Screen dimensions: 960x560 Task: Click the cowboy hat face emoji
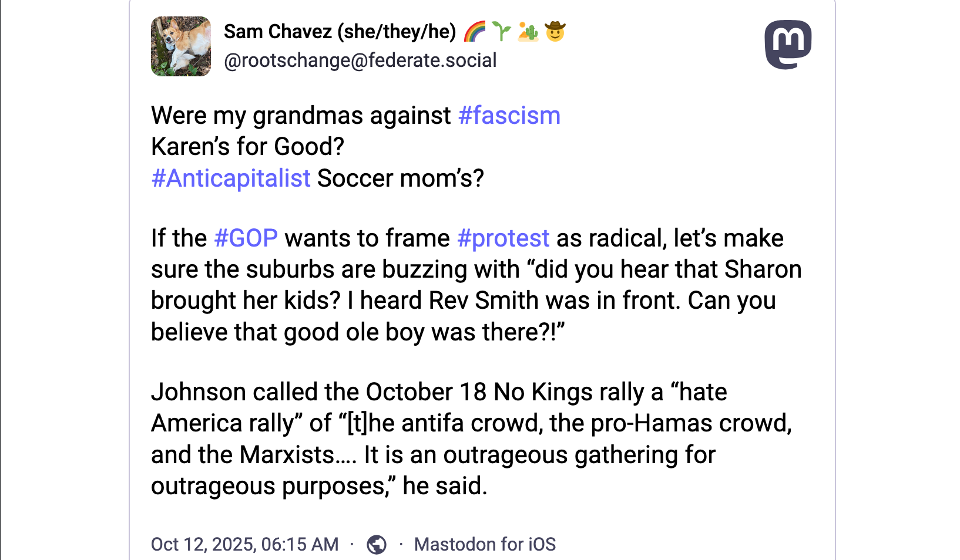[555, 32]
